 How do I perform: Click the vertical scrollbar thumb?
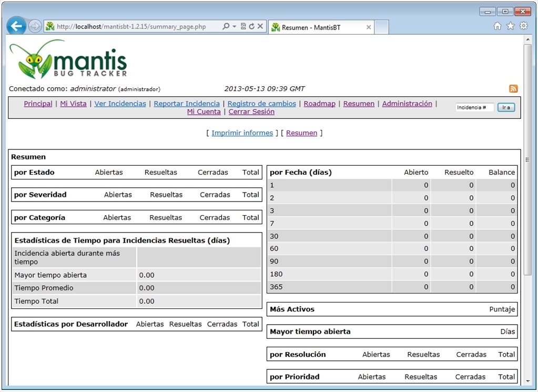click(527, 159)
